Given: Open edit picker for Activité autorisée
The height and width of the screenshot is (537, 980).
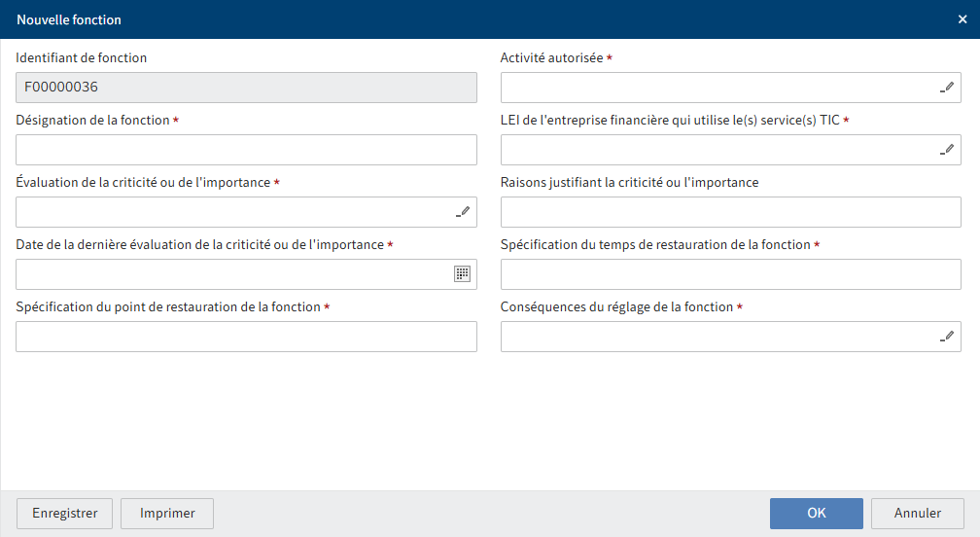Looking at the screenshot, I should (947, 88).
